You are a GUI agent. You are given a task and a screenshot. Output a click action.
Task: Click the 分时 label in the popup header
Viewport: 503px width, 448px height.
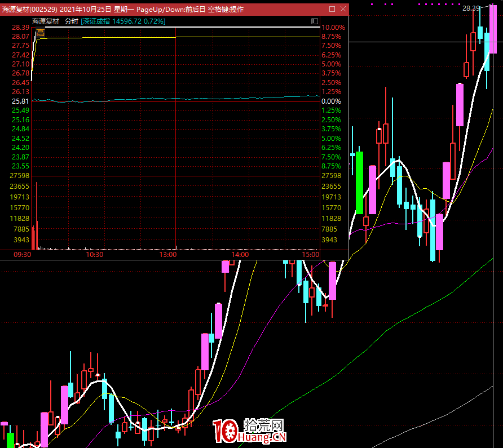(x=72, y=21)
